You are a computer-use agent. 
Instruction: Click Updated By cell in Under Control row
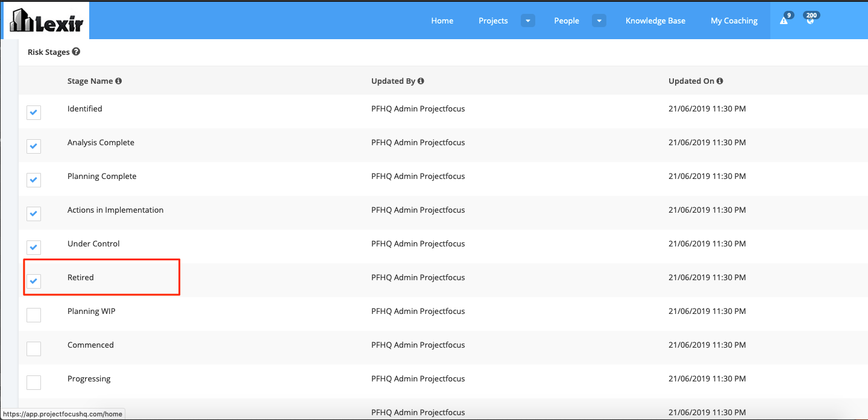pyautogui.click(x=418, y=243)
